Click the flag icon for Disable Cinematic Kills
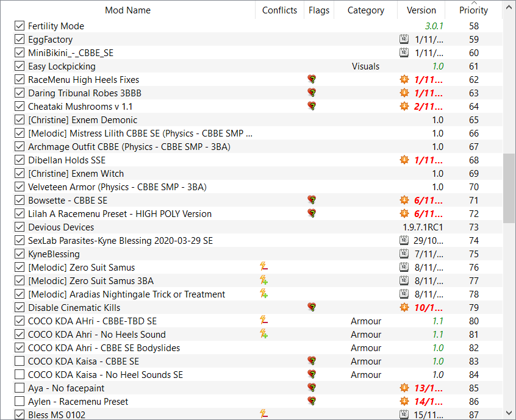 tap(312, 307)
